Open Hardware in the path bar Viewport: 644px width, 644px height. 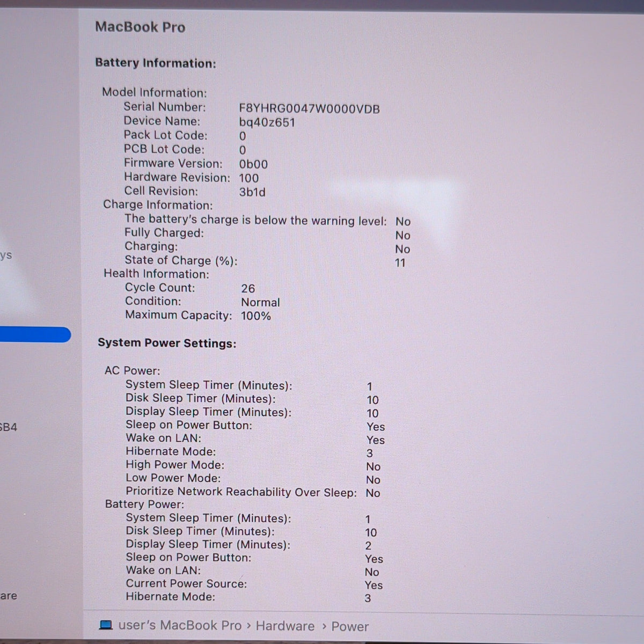click(285, 626)
